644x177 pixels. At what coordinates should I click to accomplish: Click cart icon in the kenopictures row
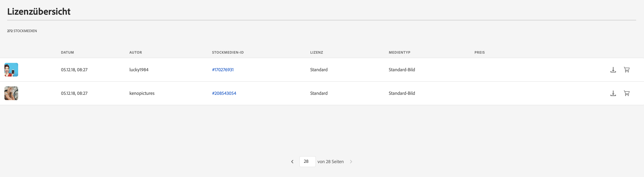coord(627,93)
